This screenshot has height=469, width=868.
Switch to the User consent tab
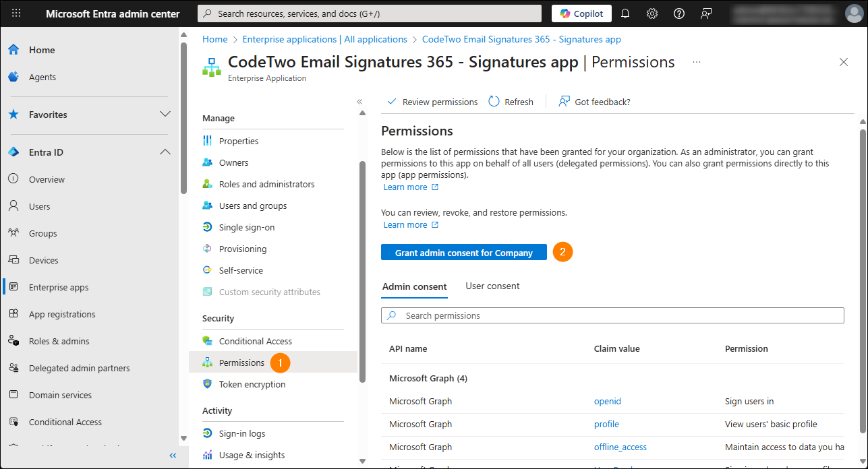[x=492, y=286]
